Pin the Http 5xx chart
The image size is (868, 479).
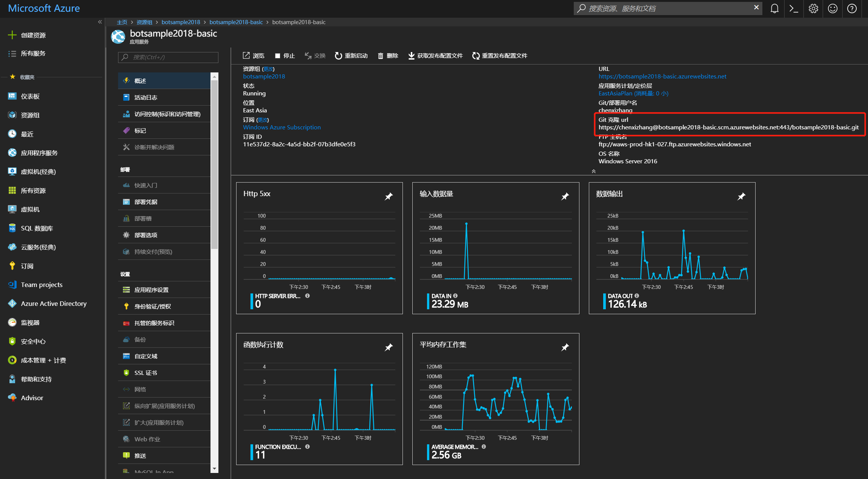[389, 197]
